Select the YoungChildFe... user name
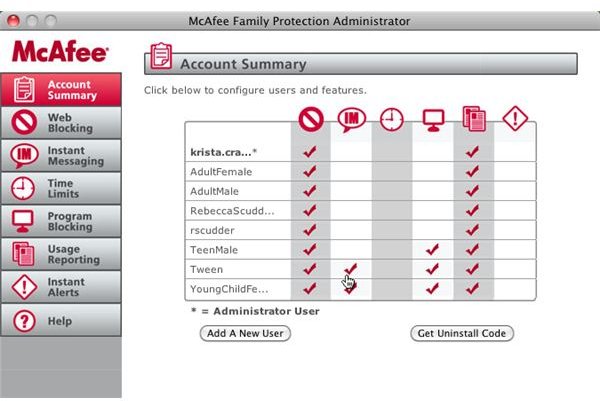The height and width of the screenshot is (401, 600). tap(229, 289)
